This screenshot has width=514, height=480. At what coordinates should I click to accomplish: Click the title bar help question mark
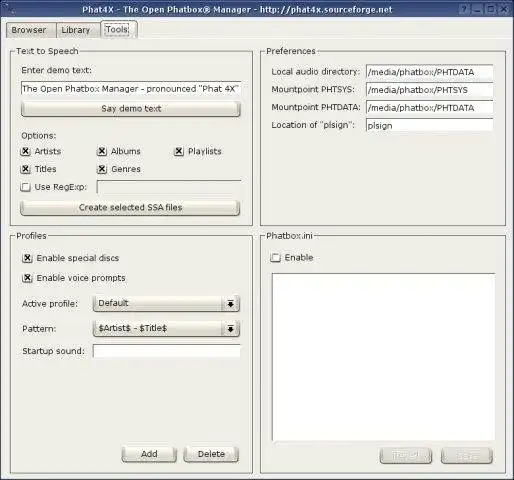point(465,9)
